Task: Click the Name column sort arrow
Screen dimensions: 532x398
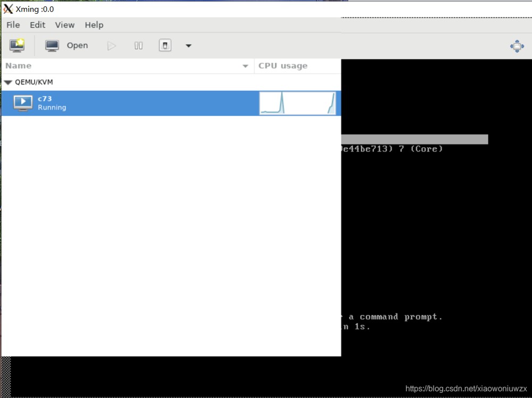Action: 245,66
